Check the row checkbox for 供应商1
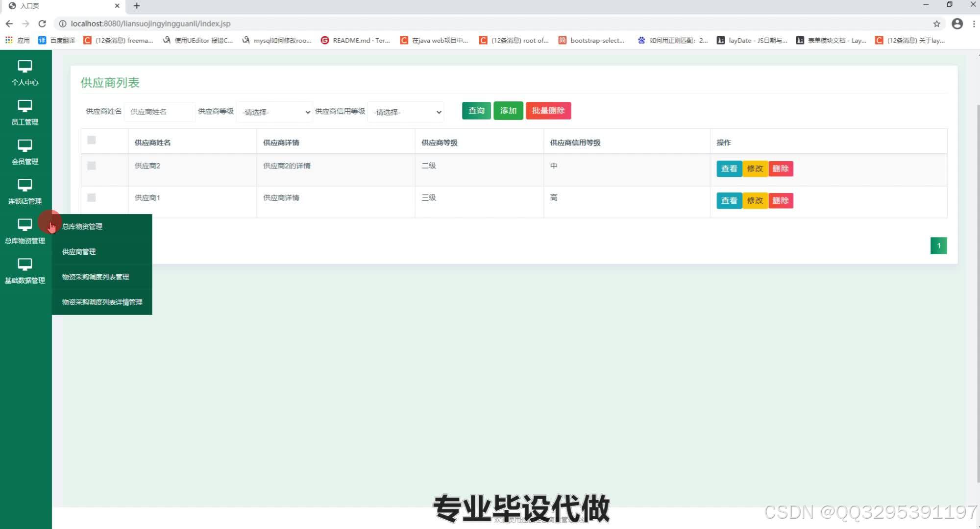This screenshot has height=529, width=980. pyautogui.click(x=91, y=197)
